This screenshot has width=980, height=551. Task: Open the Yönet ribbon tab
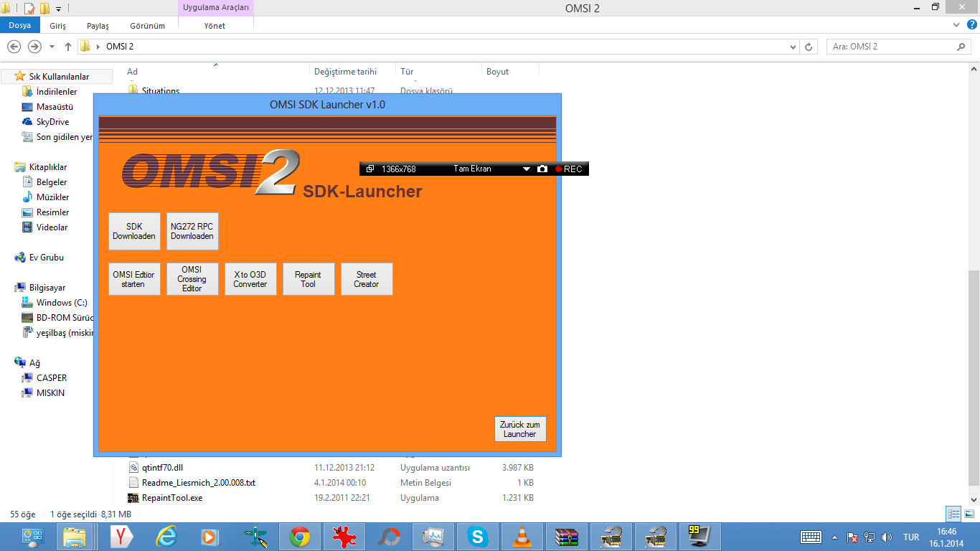215,25
